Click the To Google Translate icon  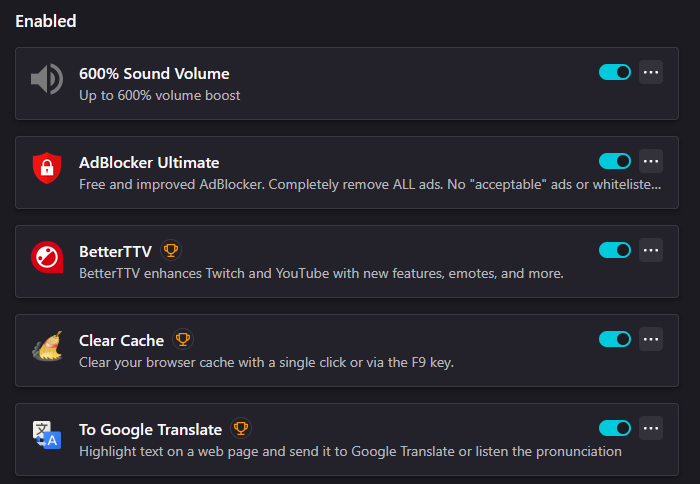pyautogui.click(x=46, y=434)
